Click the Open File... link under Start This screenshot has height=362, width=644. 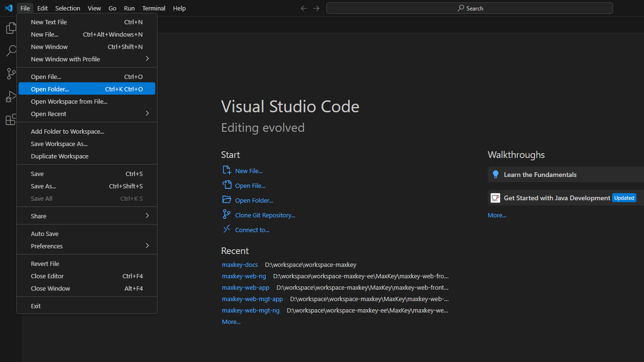250,186
